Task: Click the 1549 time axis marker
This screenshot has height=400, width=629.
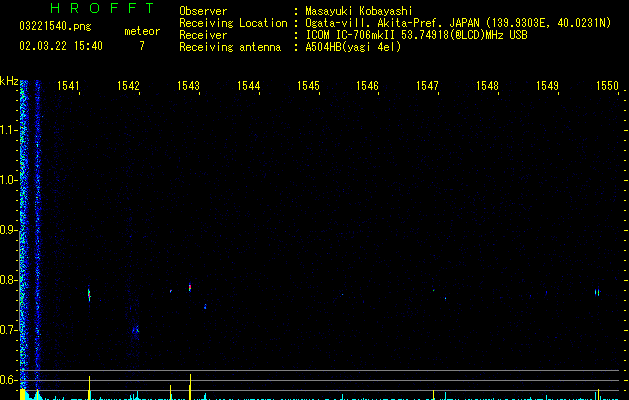Action: tap(548, 86)
